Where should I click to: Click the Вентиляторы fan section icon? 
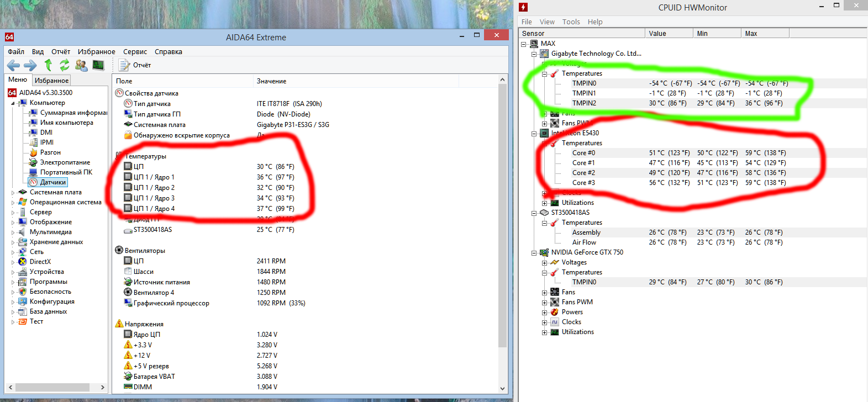pyautogui.click(x=119, y=251)
